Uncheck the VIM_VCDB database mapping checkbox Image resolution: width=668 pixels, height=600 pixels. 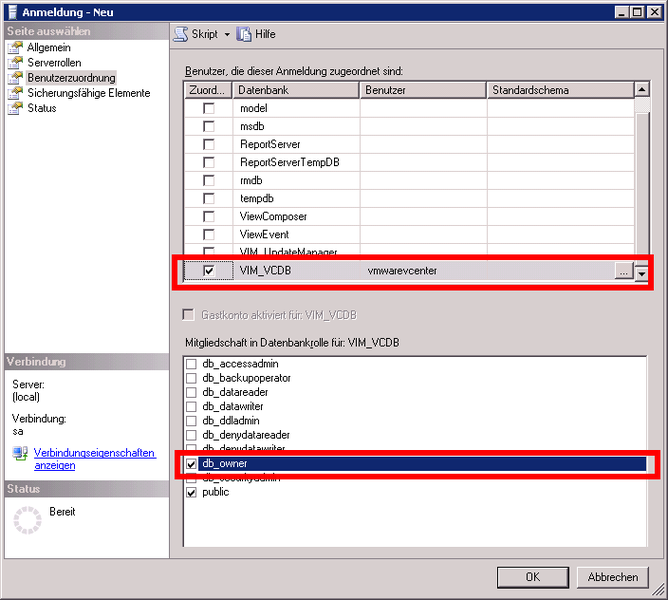[x=209, y=271]
